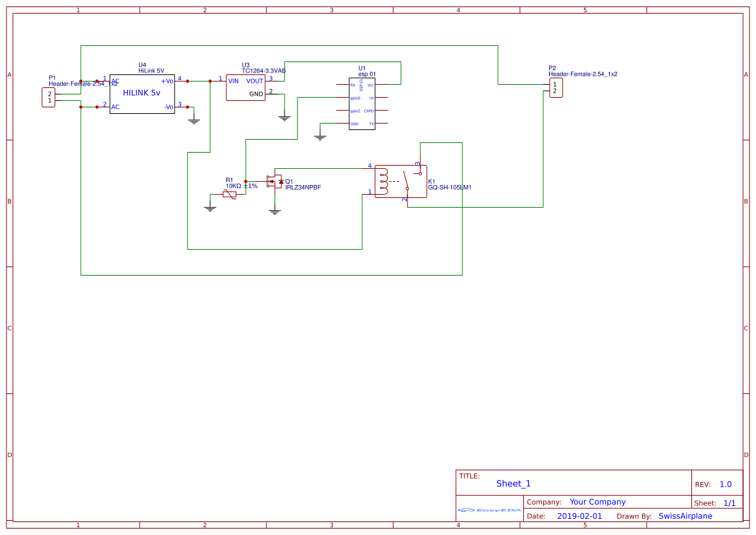Click the ground symbol under the MOSFET
The height and width of the screenshot is (535, 756).
(275, 211)
